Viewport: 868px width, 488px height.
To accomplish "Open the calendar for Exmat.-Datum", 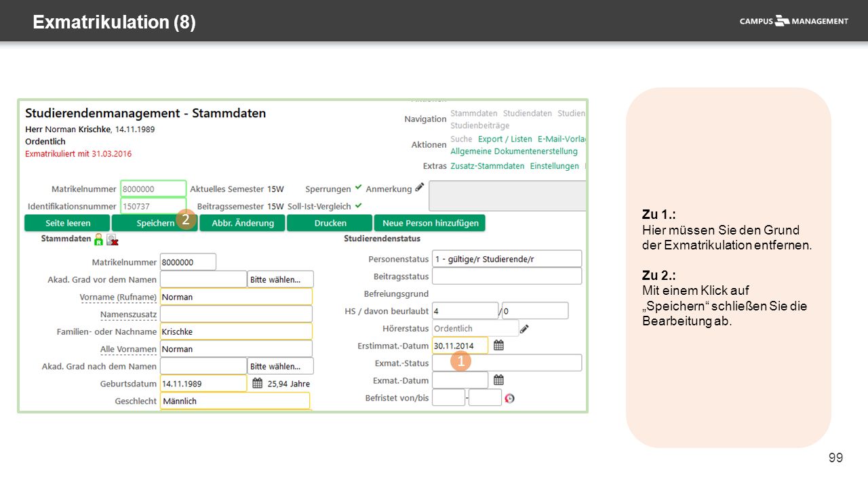I will coord(498,380).
